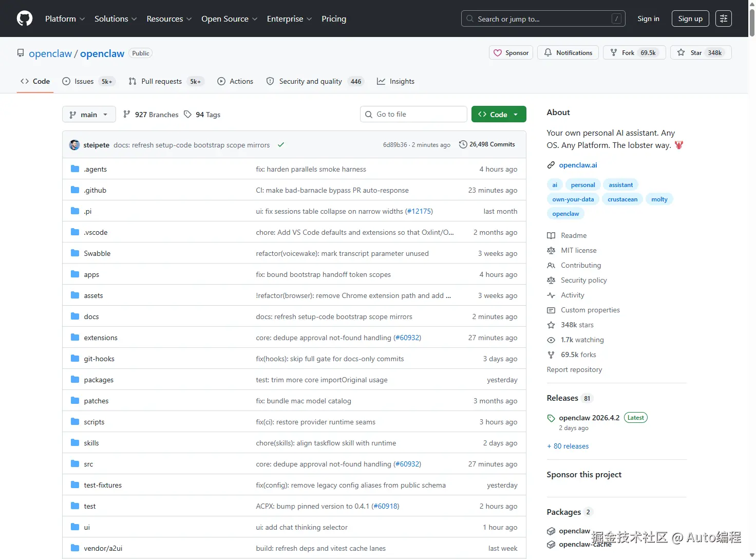Click the star icon beside 348k stars
The height and width of the screenshot is (559, 756).
tap(551, 325)
